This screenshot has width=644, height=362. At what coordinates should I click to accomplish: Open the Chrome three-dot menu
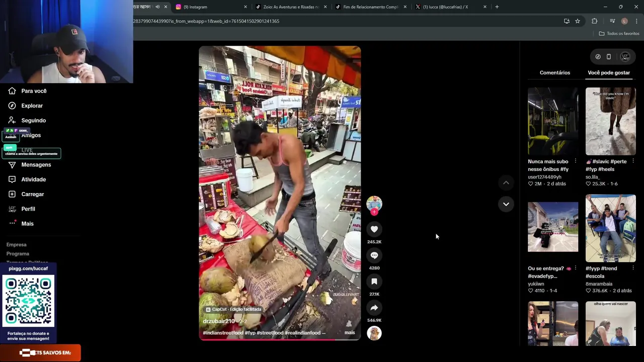pos(636,21)
